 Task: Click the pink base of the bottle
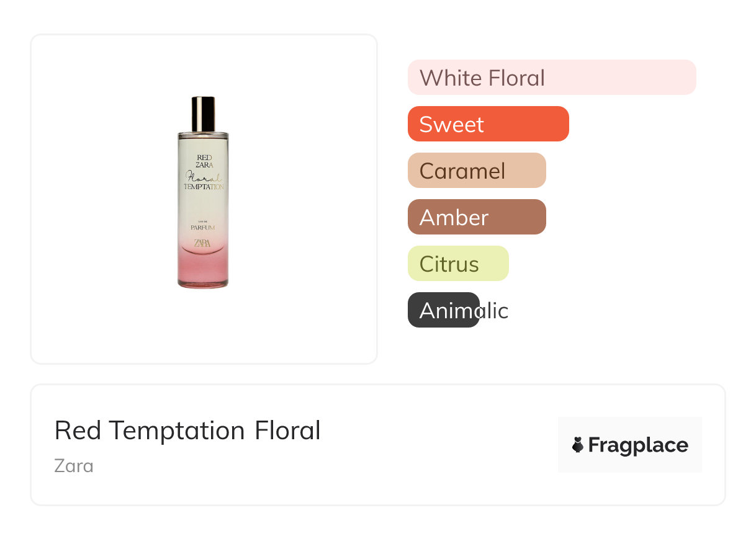[203, 272]
